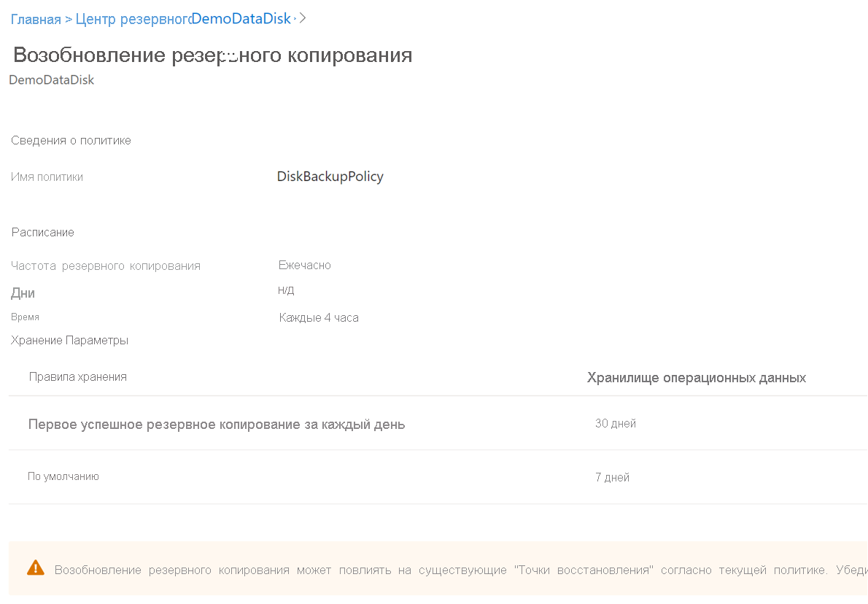Click the Хранение Параметры section label
Viewport: 868px width, 604px height.
(x=69, y=340)
